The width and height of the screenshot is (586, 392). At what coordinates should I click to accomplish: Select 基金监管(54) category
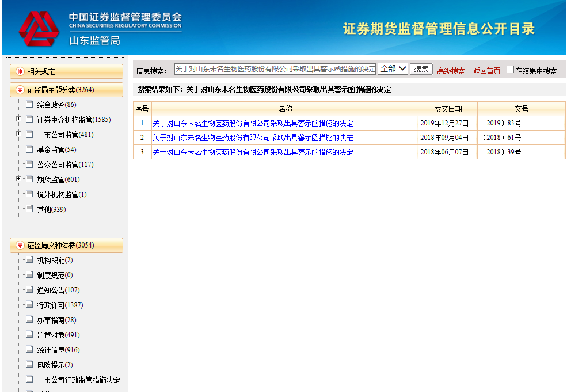pos(56,150)
